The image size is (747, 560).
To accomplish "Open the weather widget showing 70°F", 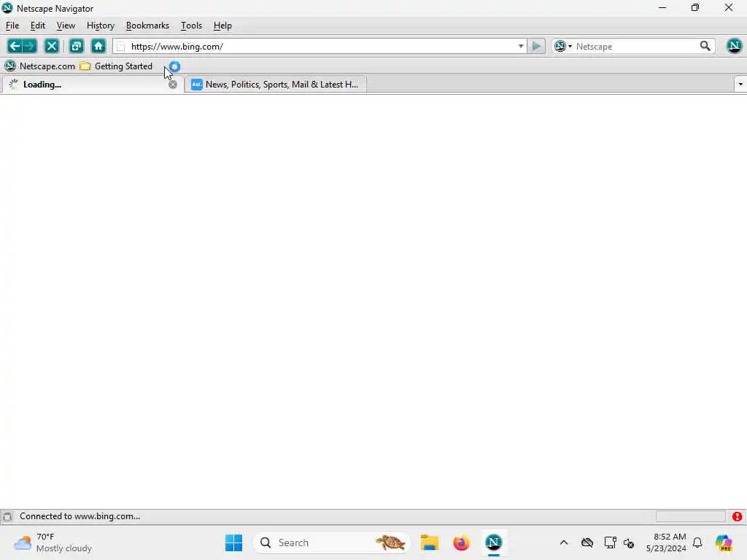I will pyautogui.click(x=53, y=542).
